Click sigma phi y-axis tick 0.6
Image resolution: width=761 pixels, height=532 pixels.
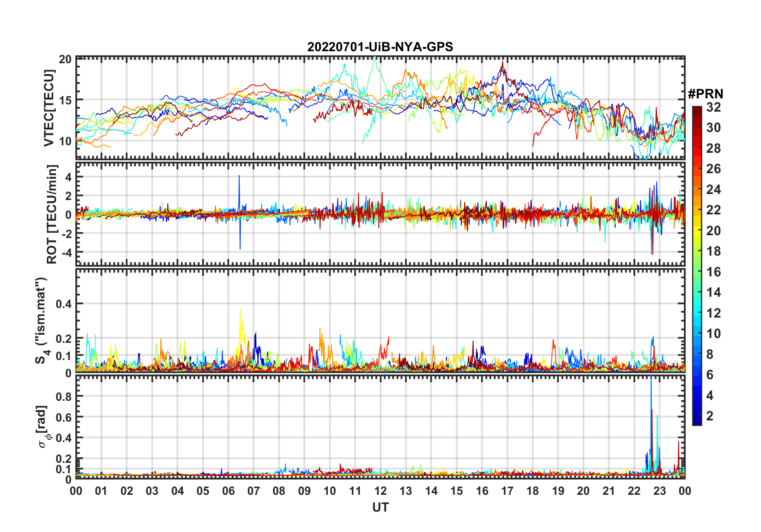tap(64, 417)
